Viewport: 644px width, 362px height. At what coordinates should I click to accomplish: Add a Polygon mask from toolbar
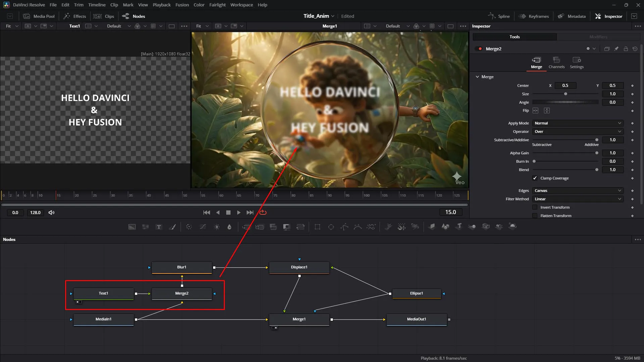coord(344,227)
